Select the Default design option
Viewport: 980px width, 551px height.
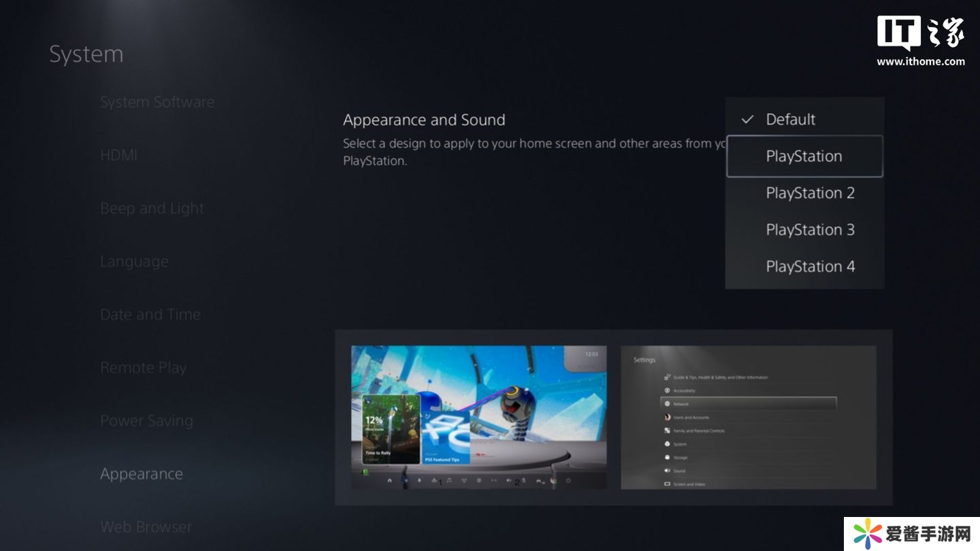pyautogui.click(x=790, y=120)
